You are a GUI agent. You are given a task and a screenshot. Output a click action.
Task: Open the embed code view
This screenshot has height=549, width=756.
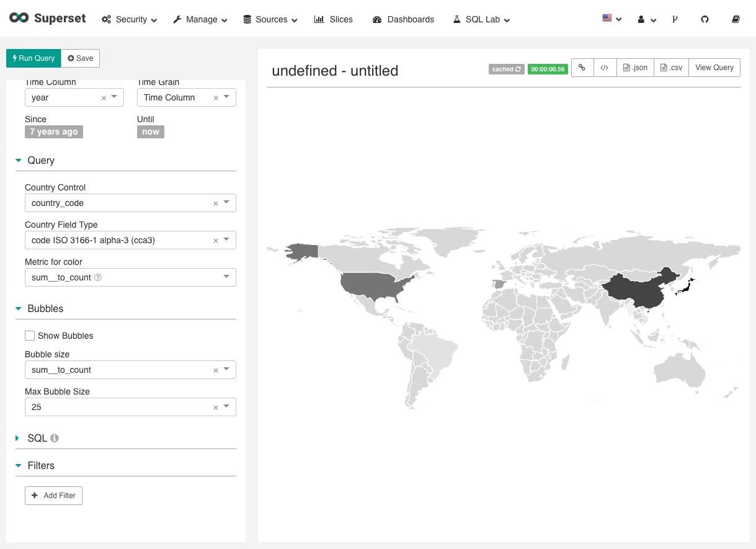click(x=605, y=67)
